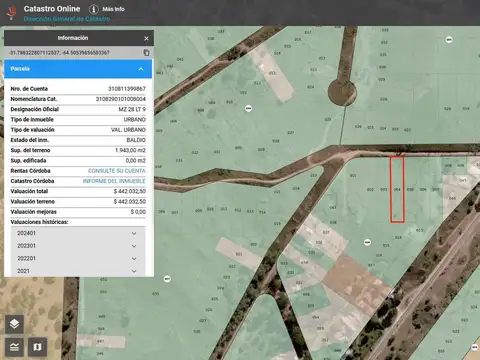Image resolution: width=480 pixels, height=360 pixels.
Task: Click the legend list icon at bottom left
Action: pos(14,347)
